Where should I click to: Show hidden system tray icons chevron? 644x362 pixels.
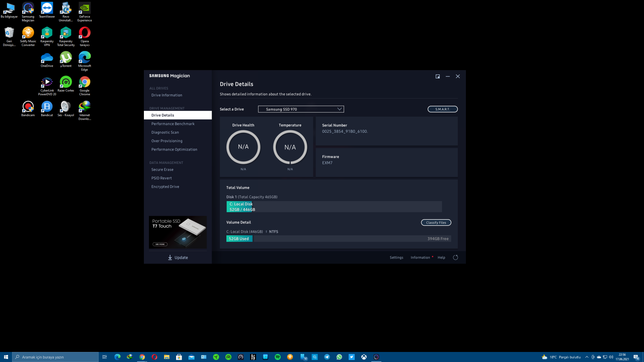(587, 357)
